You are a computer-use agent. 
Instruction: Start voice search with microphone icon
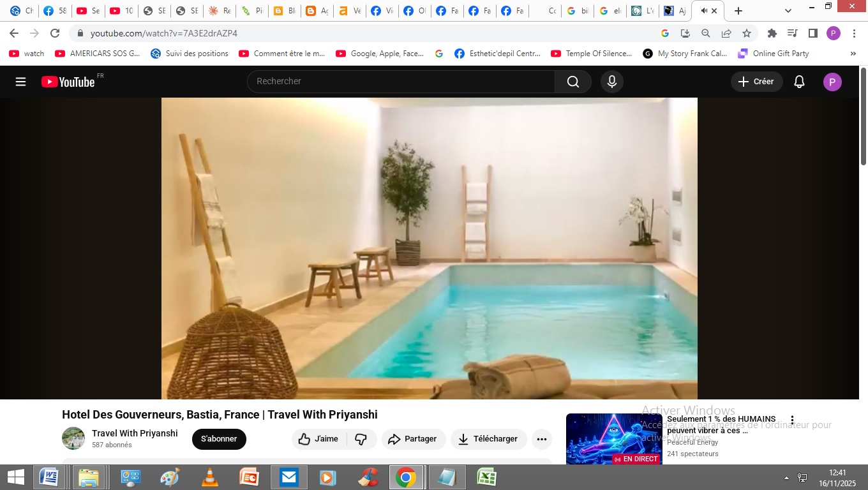click(x=611, y=82)
